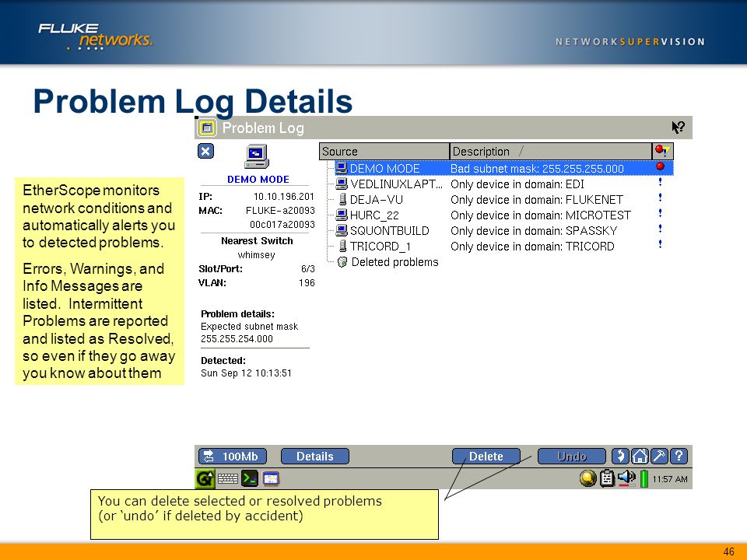Click the warning mark on the EDI row
This screenshot has height=560, width=747.
click(x=661, y=182)
